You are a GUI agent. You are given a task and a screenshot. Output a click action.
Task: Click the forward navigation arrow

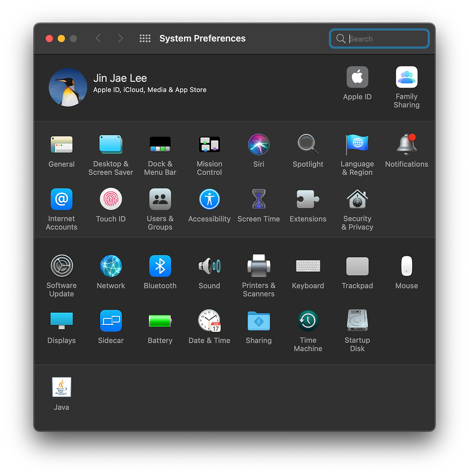click(120, 38)
